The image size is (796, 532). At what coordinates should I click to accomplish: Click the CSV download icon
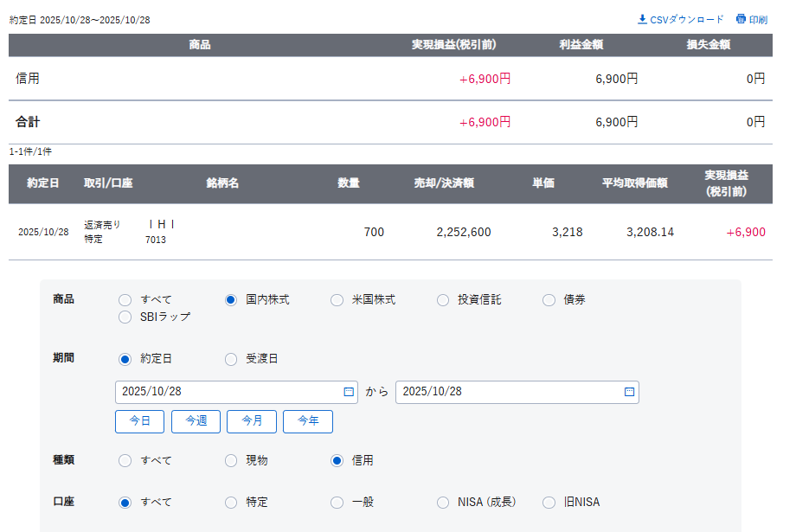[x=642, y=19]
